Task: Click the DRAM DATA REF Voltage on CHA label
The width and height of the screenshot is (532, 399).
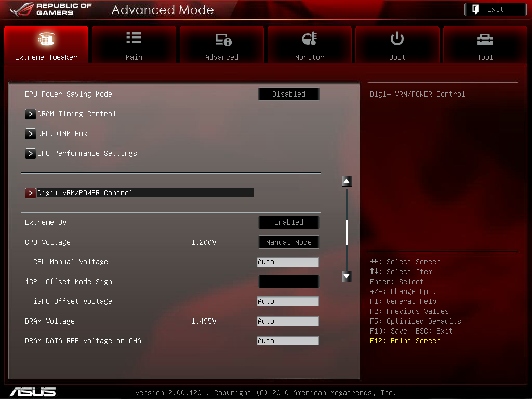Action: point(83,341)
